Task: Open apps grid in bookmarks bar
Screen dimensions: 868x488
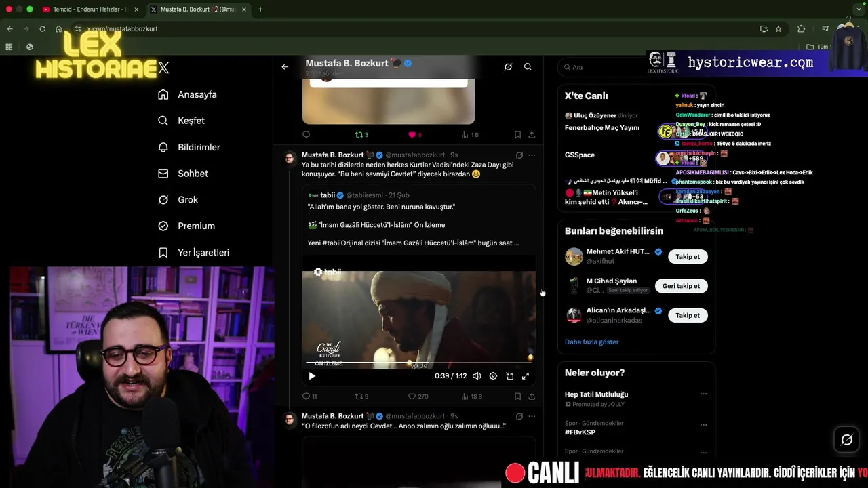Action: click(9, 47)
